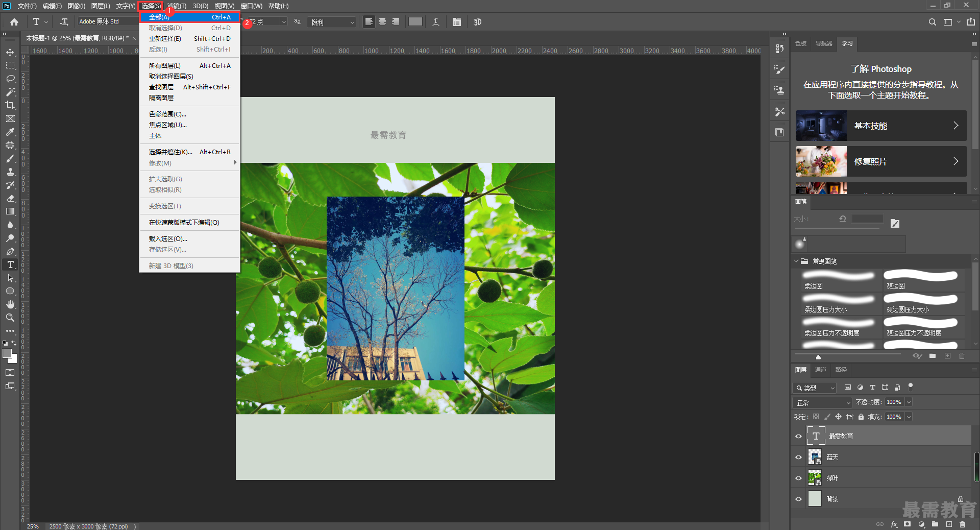
Task: Open the font size dropdown arrow
Action: [284, 21]
